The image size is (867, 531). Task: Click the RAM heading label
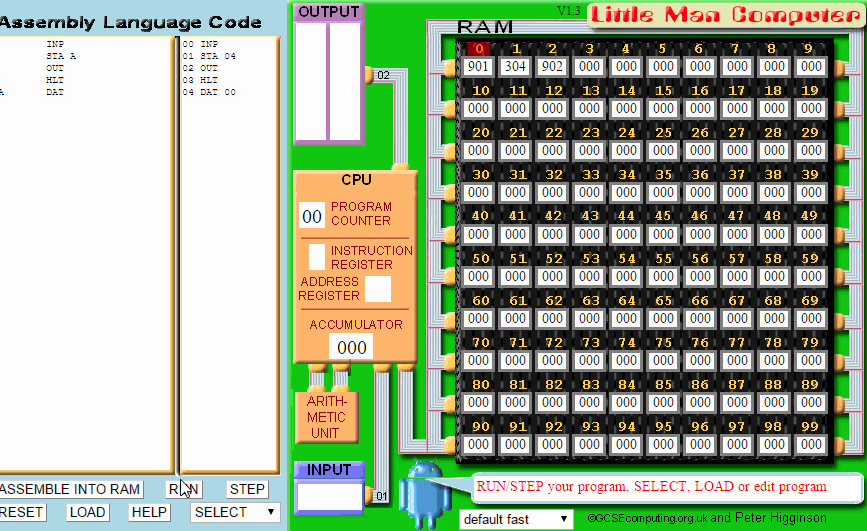[485, 27]
